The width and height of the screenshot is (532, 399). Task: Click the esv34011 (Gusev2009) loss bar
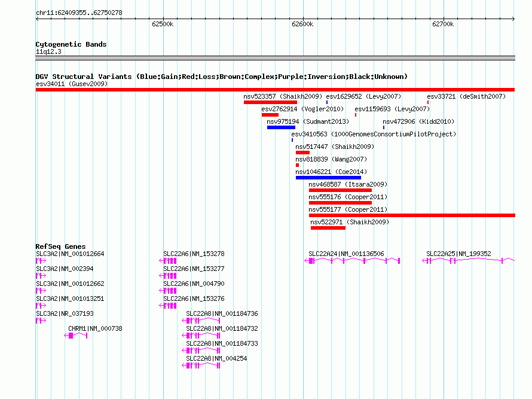(x=275, y=90)
